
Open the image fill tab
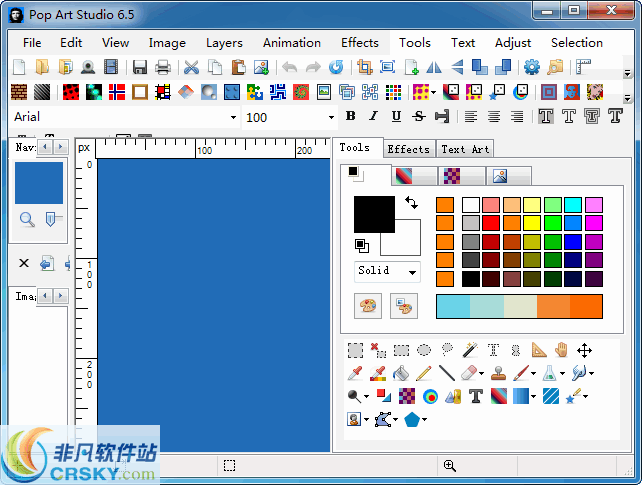(x=509, y=176)
